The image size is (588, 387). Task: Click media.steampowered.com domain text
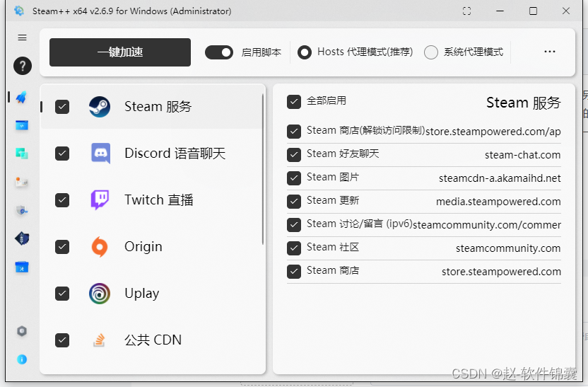(x=498, y=202)
